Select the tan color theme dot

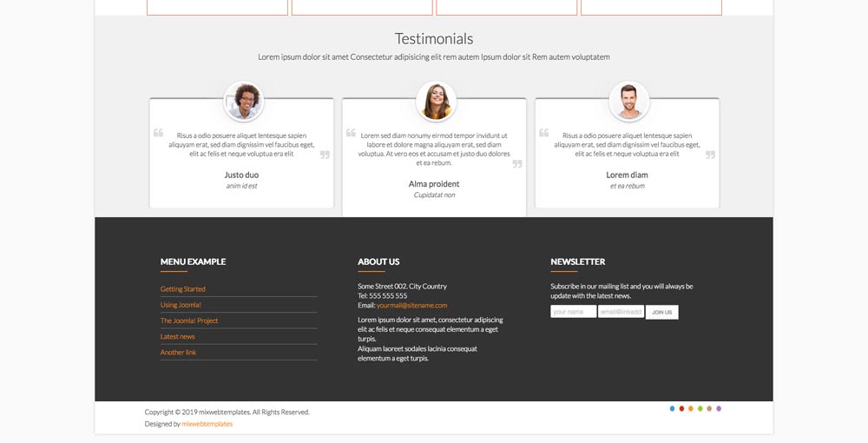[709, 408]
